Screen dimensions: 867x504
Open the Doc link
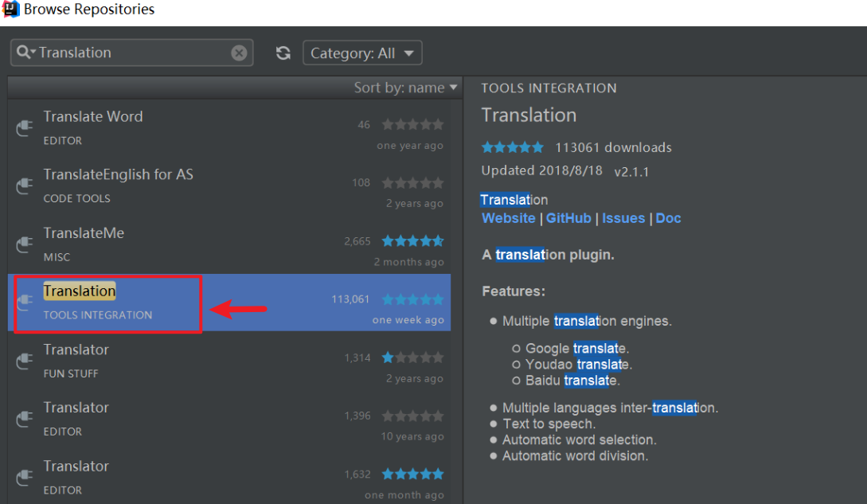pyautogui.click(x=668, y=218)
